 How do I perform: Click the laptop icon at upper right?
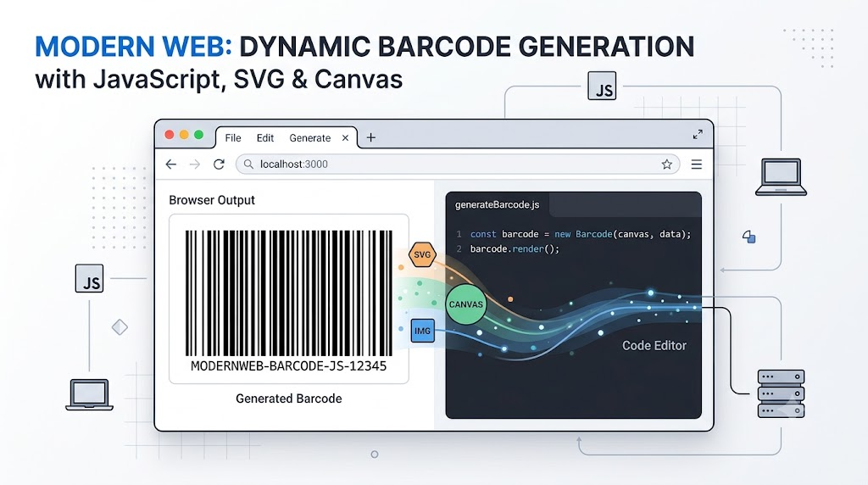[781, 177]
